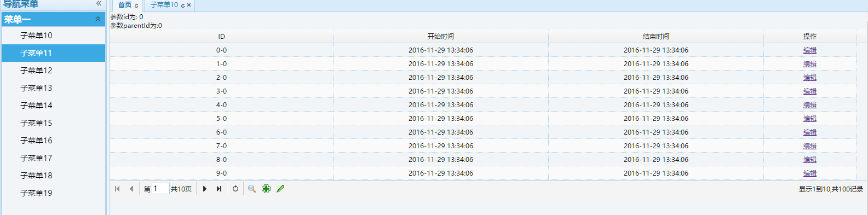Click the magnifier search icon in toolbar
The width and height of the screenshot is (868, 215).
[x=252, y=189]
